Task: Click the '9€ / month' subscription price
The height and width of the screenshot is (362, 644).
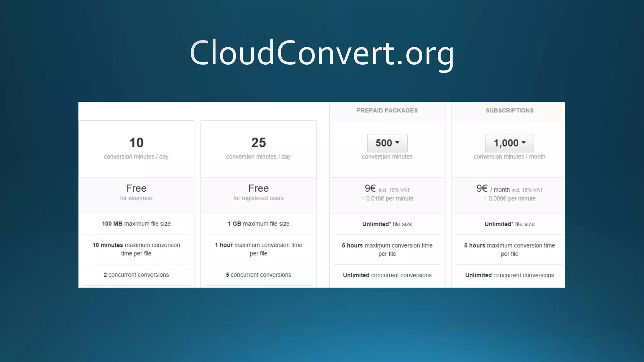Action: pos(493,189)
